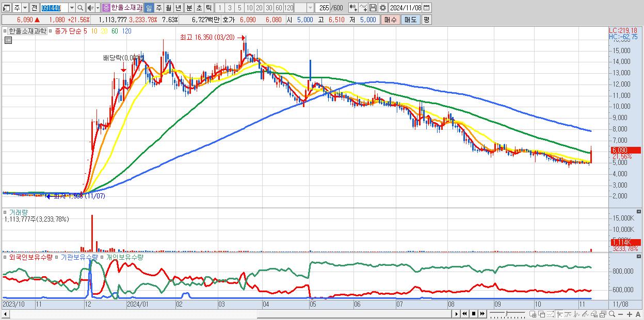Click the scrollbar right arrow under chart

pos(456,314)
